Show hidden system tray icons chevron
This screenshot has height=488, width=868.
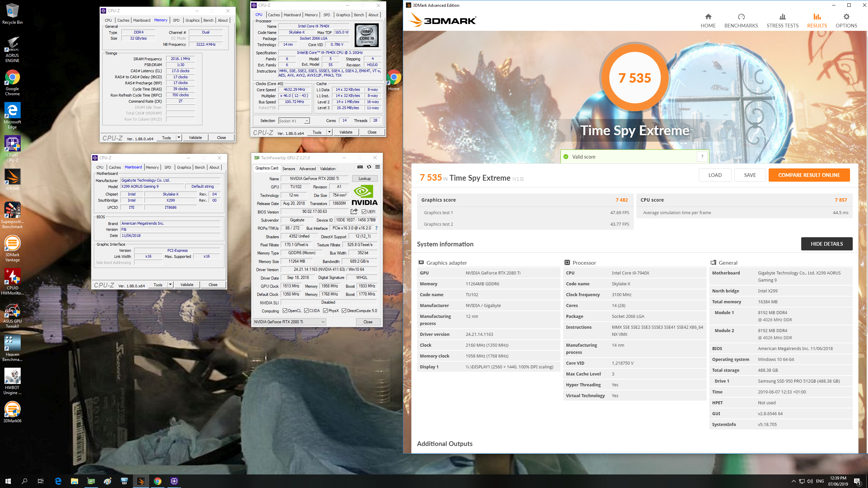pos(793,481)
